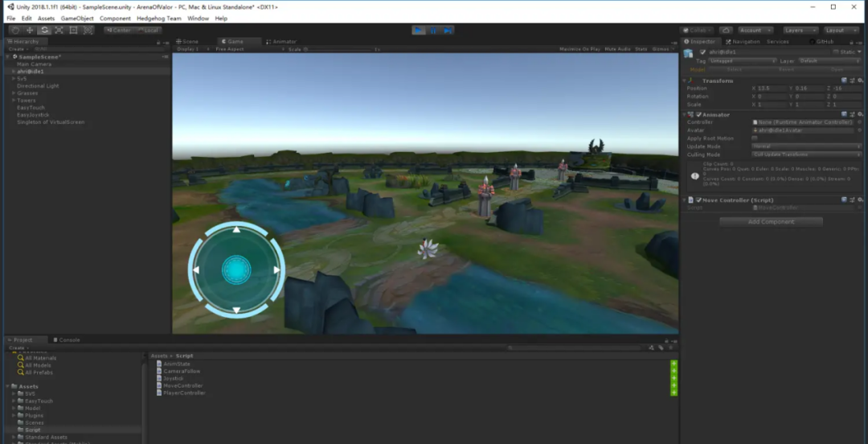
Task: Open the Transform component gear menu
Action: [860, 81]
